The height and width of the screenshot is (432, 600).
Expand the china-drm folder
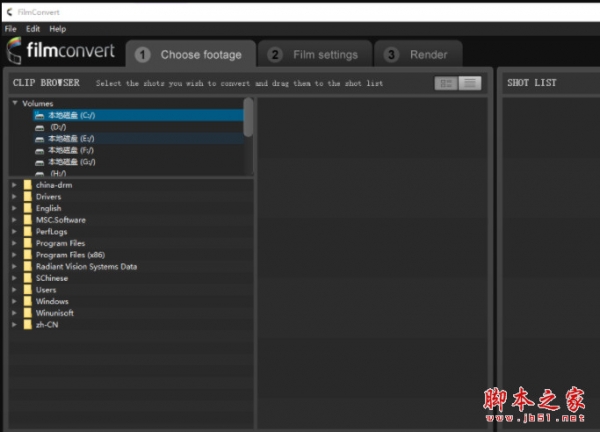coord(14,185)
